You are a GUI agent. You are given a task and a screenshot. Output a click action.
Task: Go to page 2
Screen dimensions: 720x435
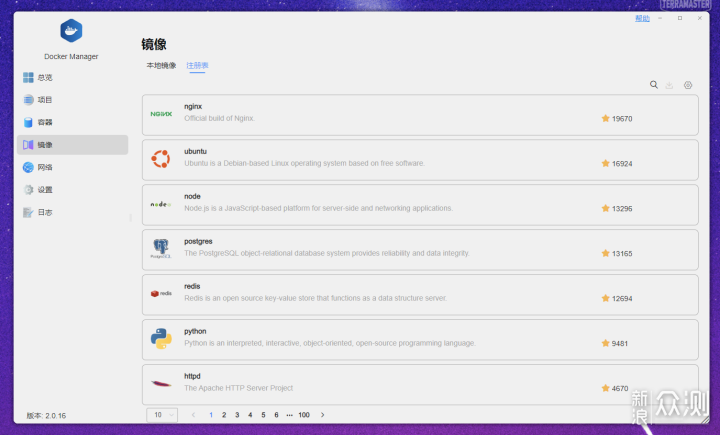224,415
